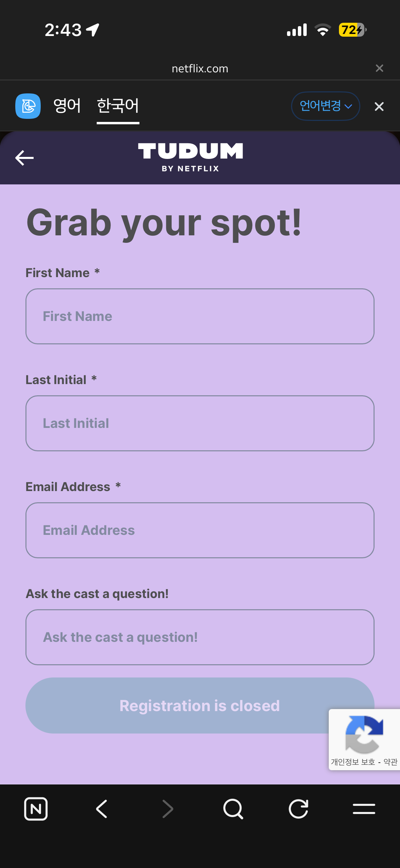Go back with Tudum page arrow

pos(24,158)
